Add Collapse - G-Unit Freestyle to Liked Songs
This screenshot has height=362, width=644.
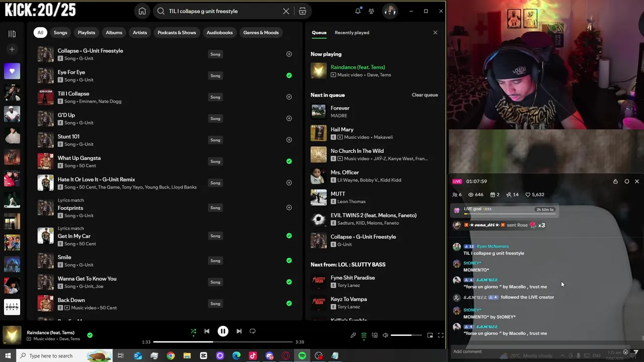[x=289, y=54]
